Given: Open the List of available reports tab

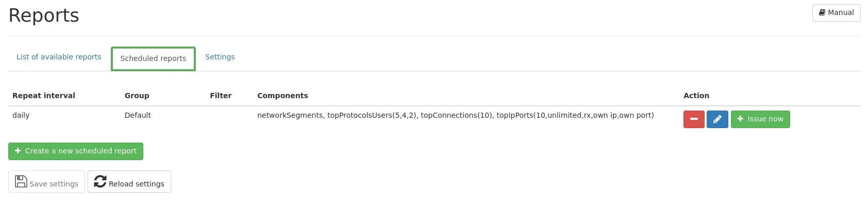Looking at the screenshot, I should pos(59,57).
